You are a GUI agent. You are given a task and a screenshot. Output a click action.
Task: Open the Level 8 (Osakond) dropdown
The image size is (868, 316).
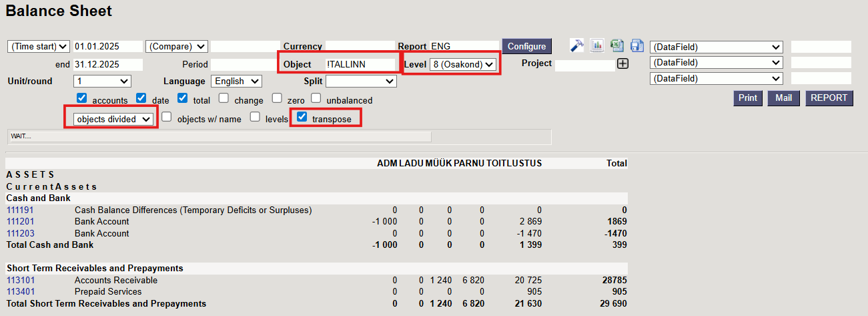tap(463, 64)
